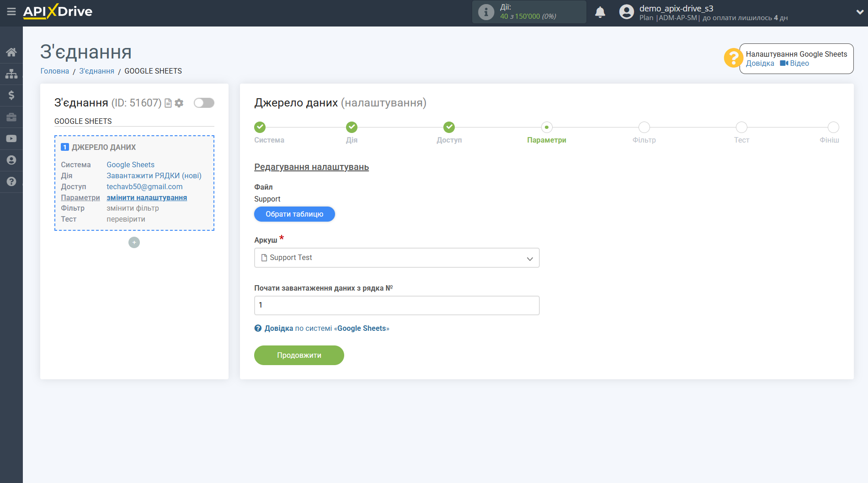868x483 pixels.
Task: Click Завантажити РЯДКИ (нові) action link
Action: tap(154, 175)
